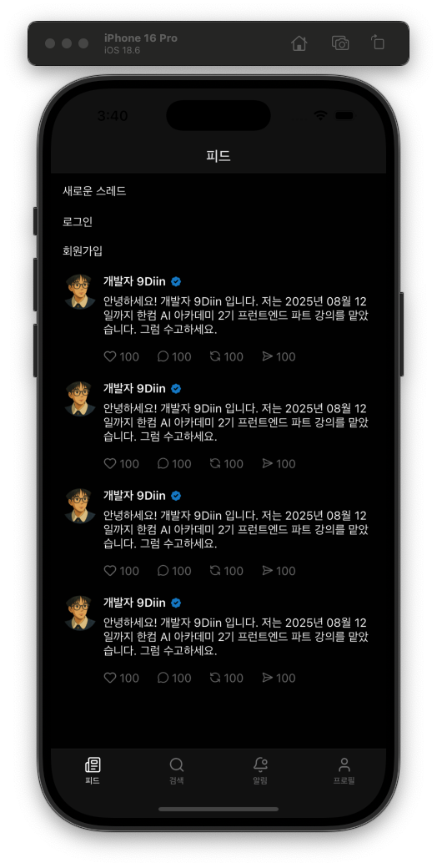Screen dimensions: 437x868
Task: Switch to the 검색 search tab
Action: (177, 771)
